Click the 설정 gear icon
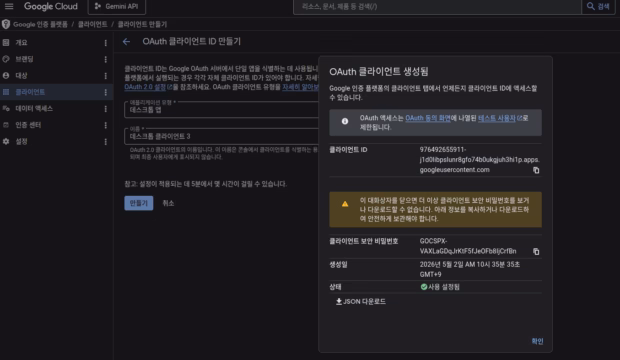The width and height of the screenshot is (620, 360). 6,141
